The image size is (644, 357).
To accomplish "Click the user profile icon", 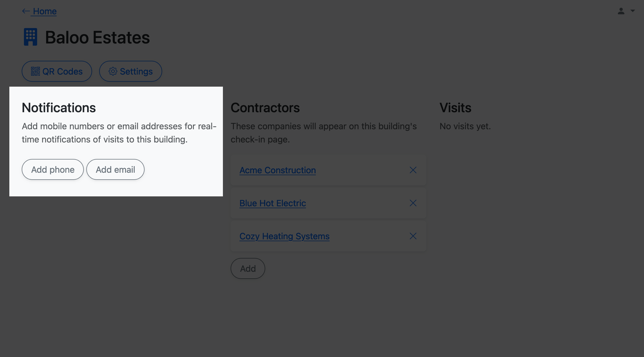I will 621,11.
